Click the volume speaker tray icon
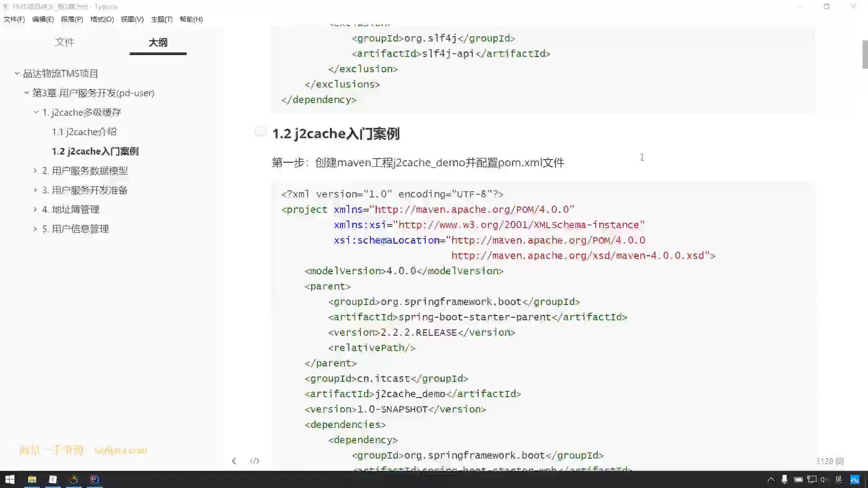This screenshot has width=868, height=488. [824, 479]
